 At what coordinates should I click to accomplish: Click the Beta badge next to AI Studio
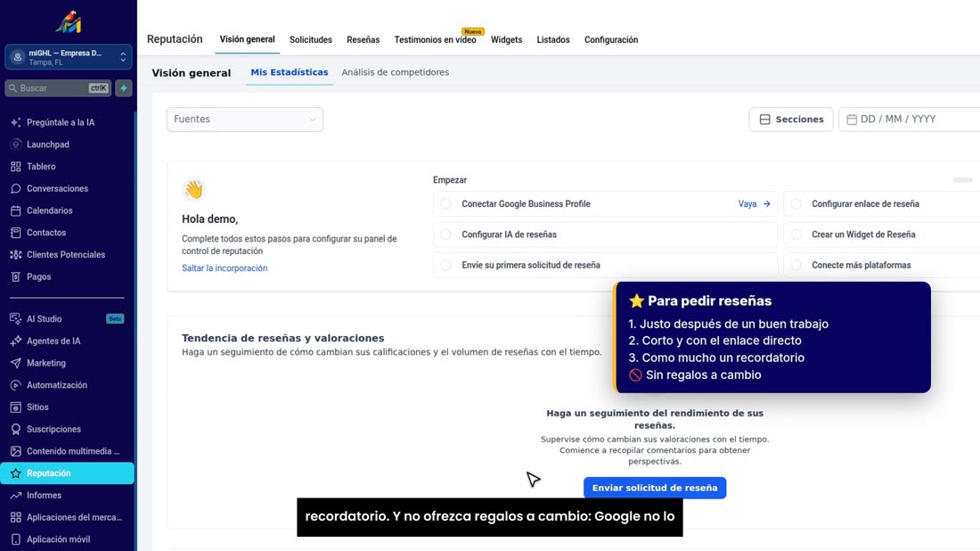click(x=115, y=319)
